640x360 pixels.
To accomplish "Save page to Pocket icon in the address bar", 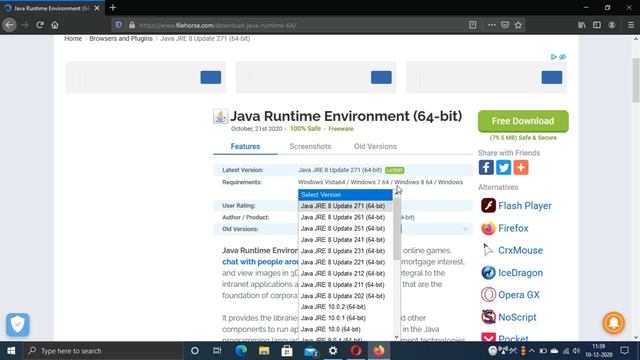I will point(505,25).
